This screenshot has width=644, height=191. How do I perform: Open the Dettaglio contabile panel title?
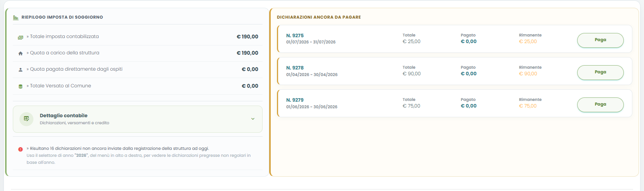click(x=64, y=116)
